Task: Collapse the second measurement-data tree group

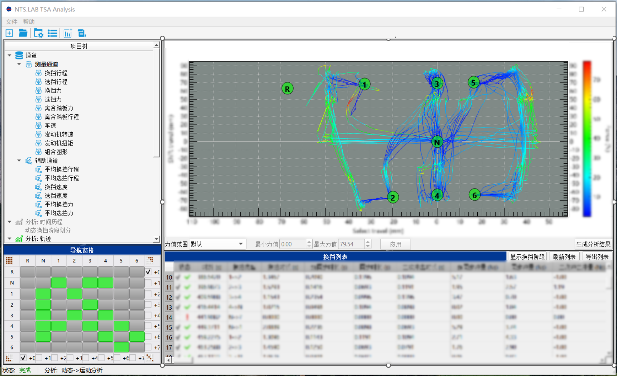Action: coord(19,160)
